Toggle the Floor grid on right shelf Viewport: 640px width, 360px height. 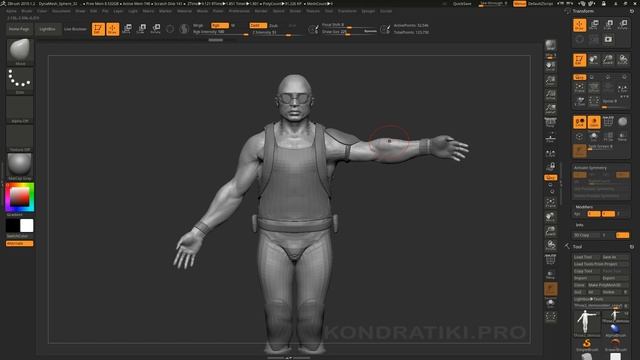pos(551,139)
